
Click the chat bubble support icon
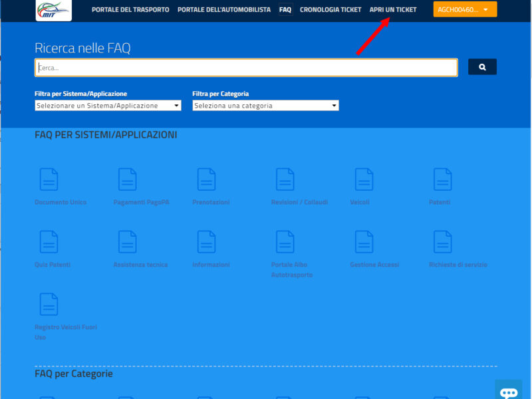coord(509,392)
